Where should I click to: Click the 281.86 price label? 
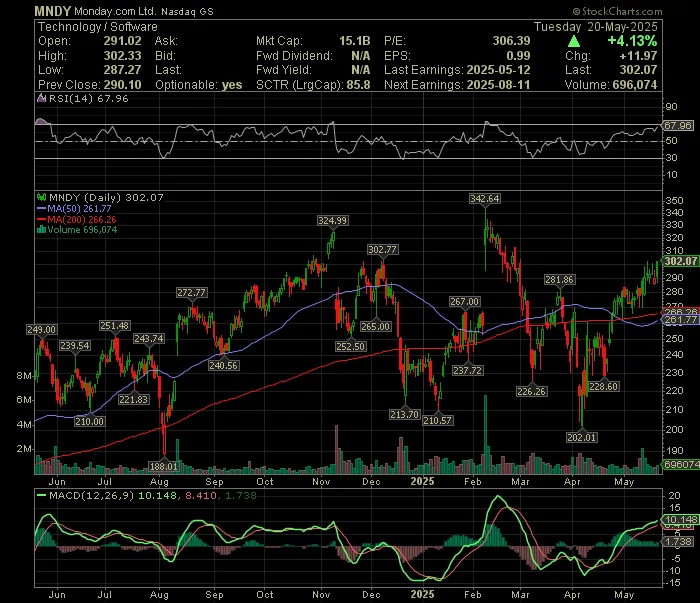[559, 280]
